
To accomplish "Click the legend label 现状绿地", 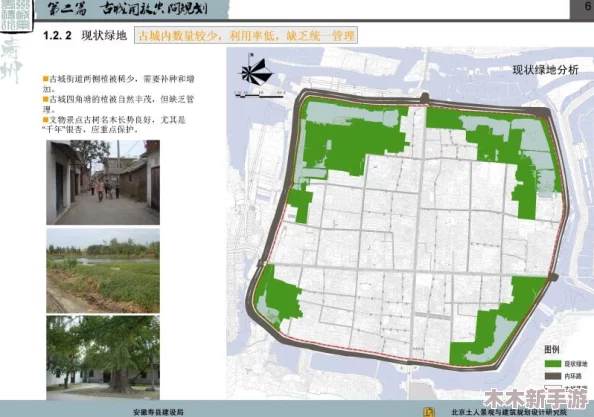I will [x=576, y=364].
